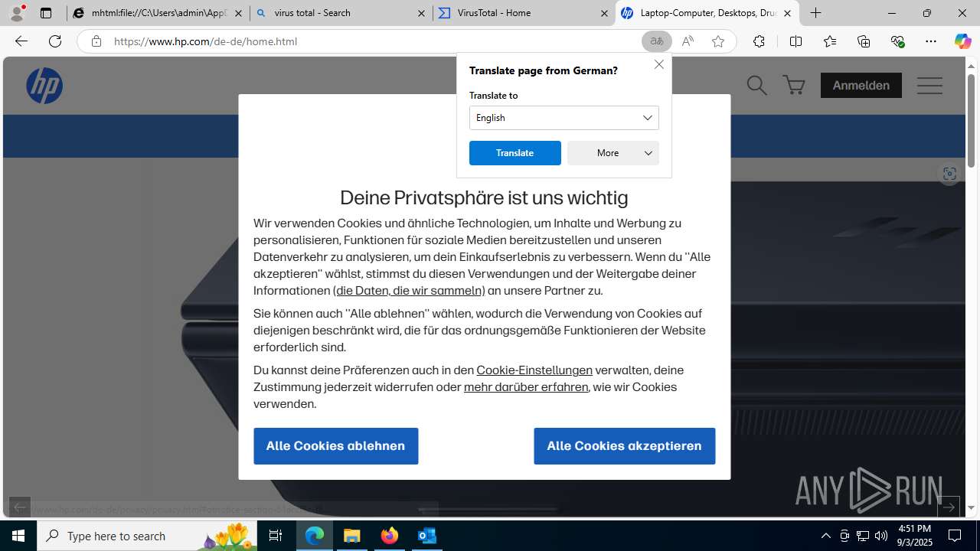Open Split screen icon
Screen dimensions: 980x551
click(x=795, y=41)
